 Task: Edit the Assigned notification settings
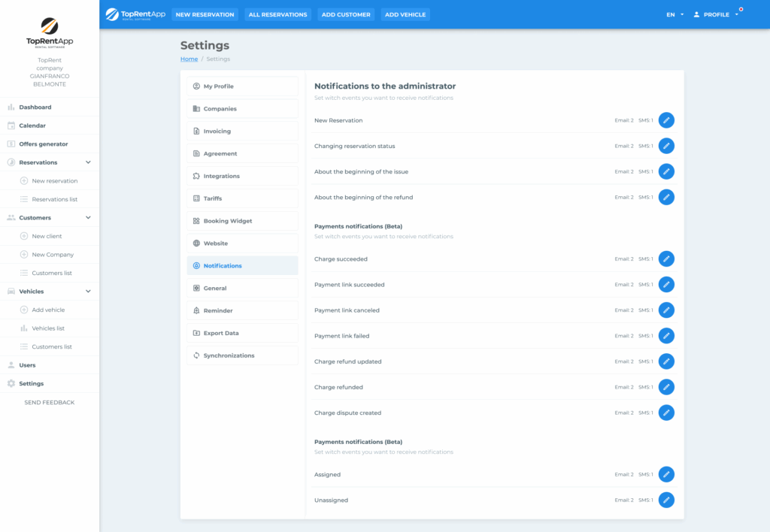[x=666, y=474]
